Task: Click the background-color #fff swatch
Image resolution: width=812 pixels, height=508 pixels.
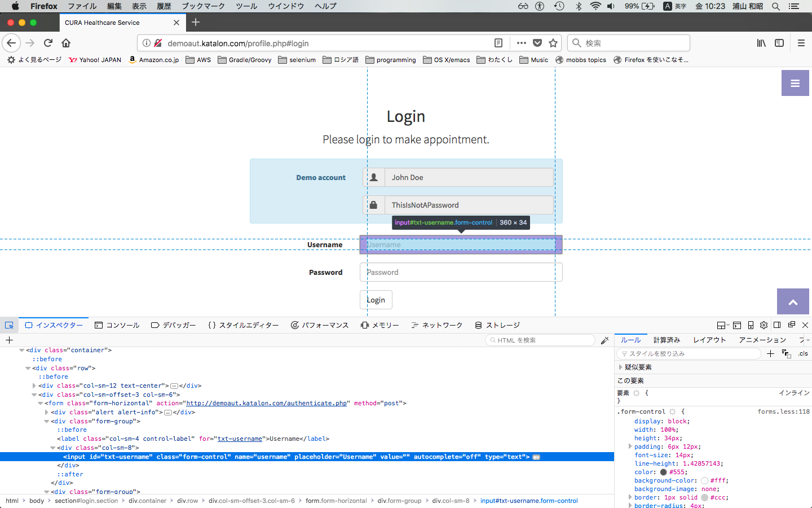Action: (x=704, y=480)
